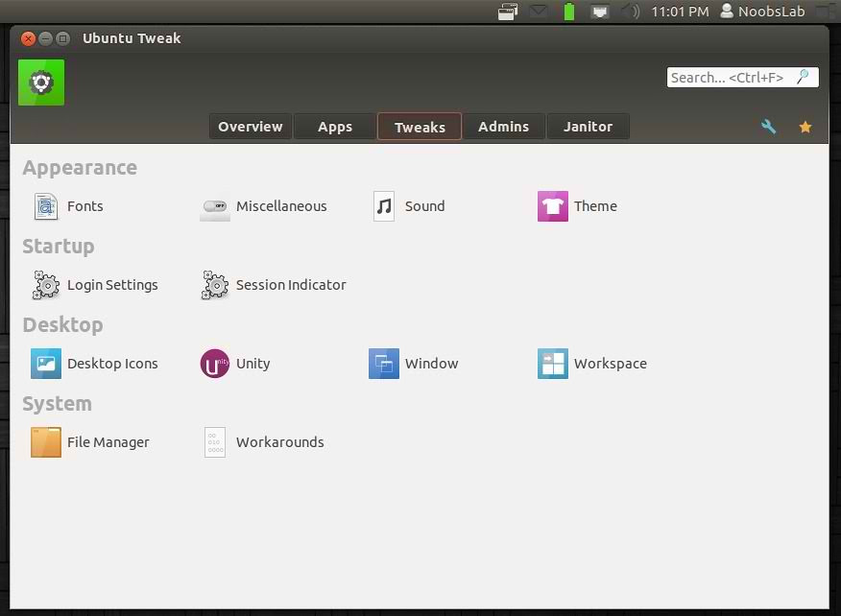
Task: Click the Login Settings label
Action: [x=112, y=285]
